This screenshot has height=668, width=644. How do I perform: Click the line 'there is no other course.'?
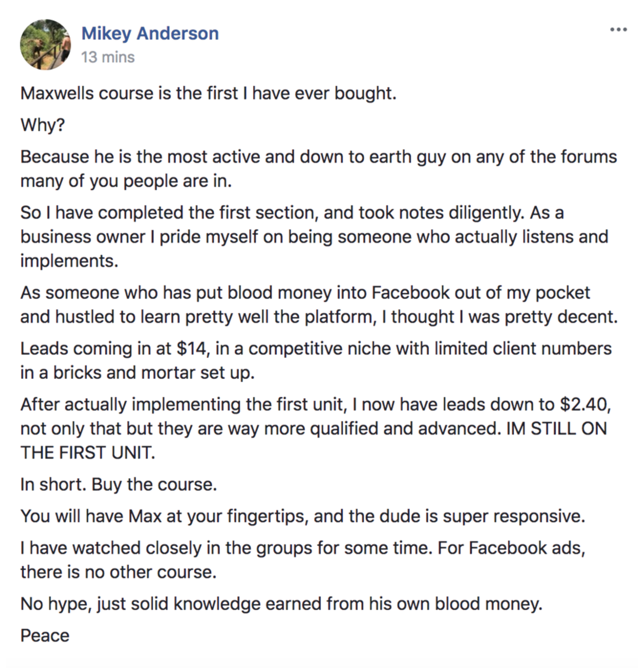point(118,573)
